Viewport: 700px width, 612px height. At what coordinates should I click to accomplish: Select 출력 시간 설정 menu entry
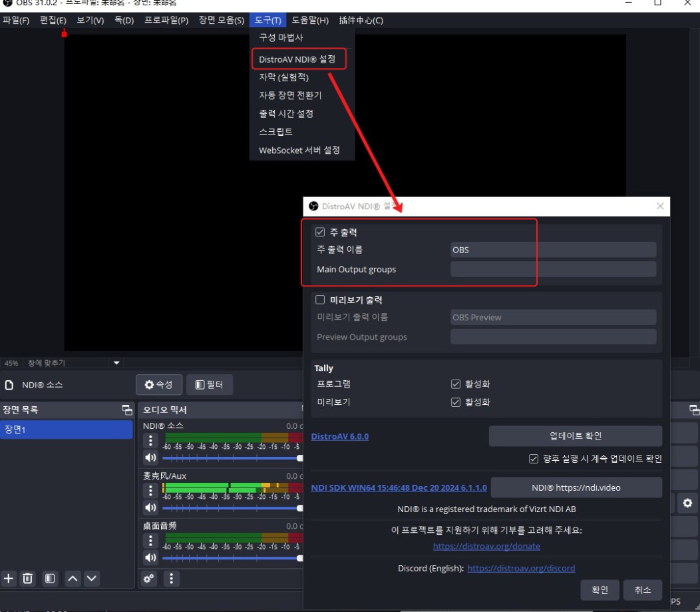click(x=302, y=113)
